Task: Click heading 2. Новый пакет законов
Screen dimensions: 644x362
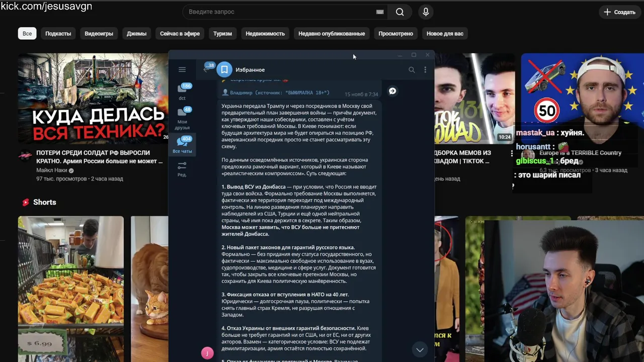Action: [288, 247]
